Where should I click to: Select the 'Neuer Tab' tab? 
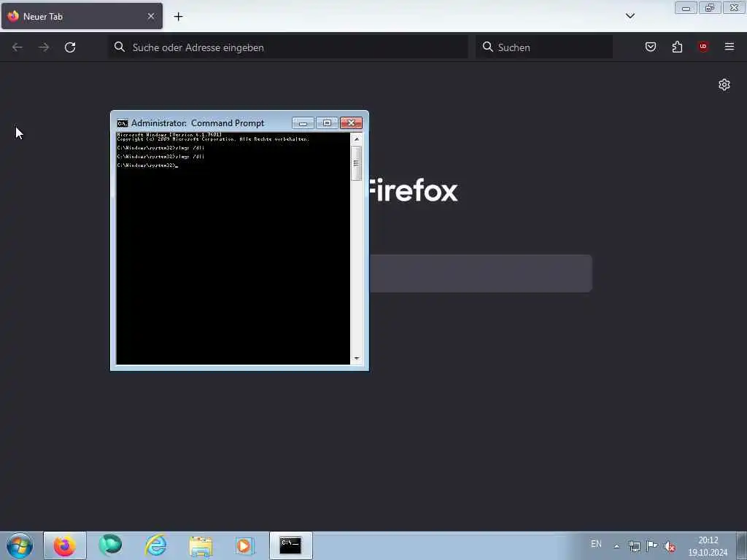click(82, 16)
